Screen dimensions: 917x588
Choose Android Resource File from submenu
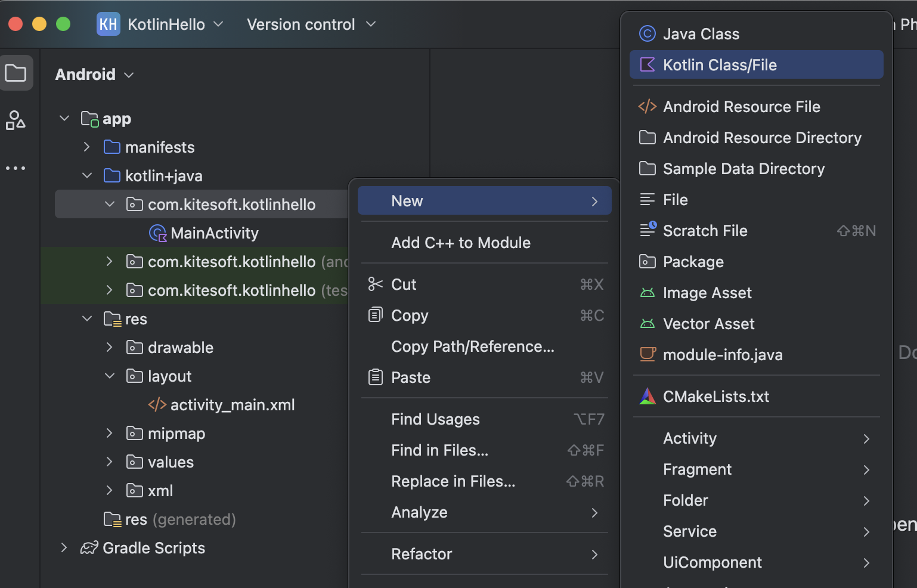(x=741, y=107)
